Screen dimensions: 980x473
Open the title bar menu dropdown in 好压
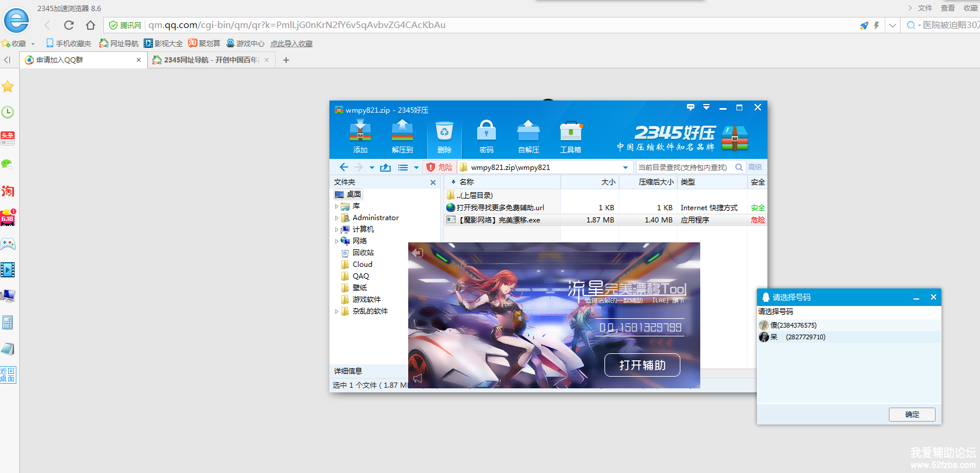coord(706,107)
